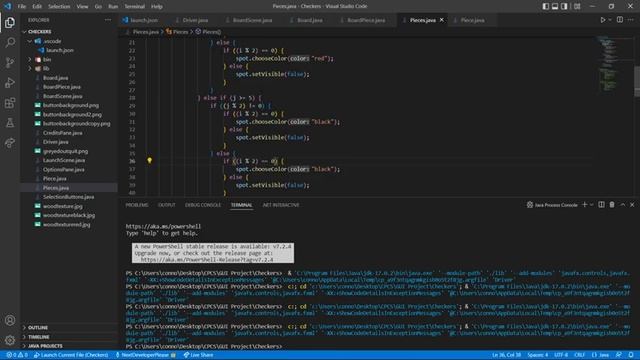Open run button dropdown arrow
Screen dimensions: 640x360
click(610, 20)
